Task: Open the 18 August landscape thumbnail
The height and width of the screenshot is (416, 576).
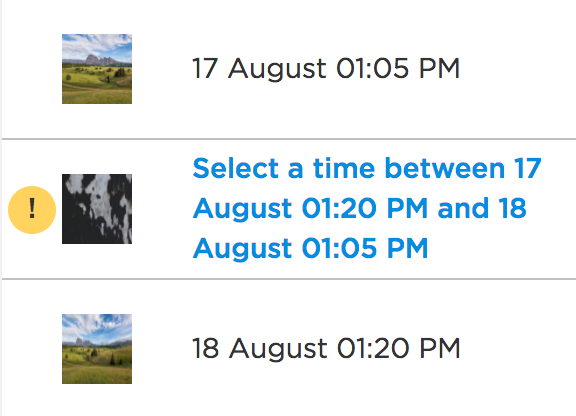Action: tap(97, 349)
